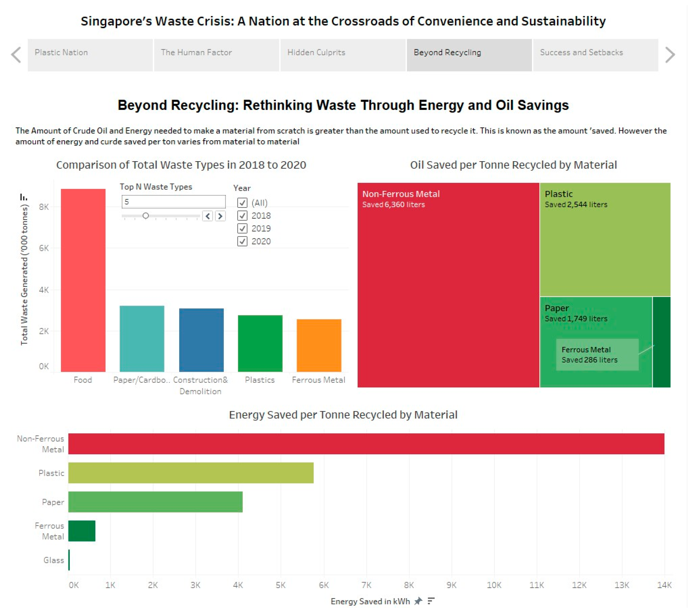Advance story with the right arrow
Viewport: 697px width, 616px height.
[x=670, y=55]
